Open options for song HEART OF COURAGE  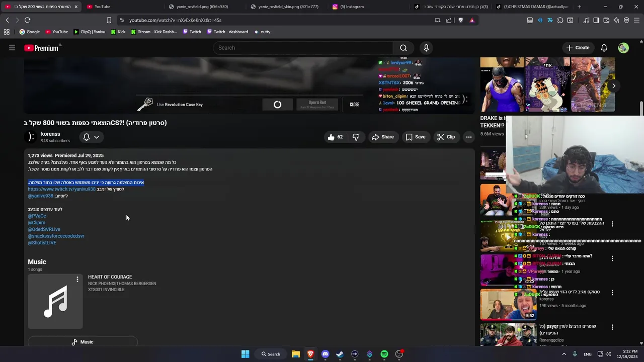coord(77,279)
